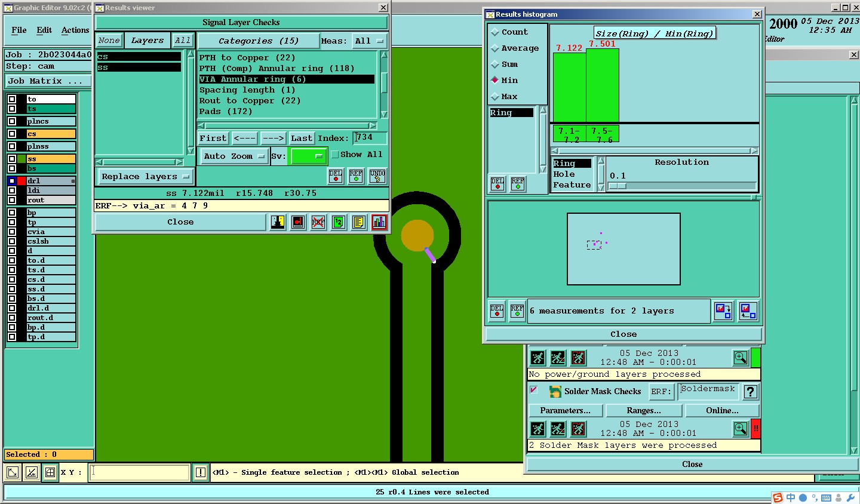Go to First result

[213, 138]
